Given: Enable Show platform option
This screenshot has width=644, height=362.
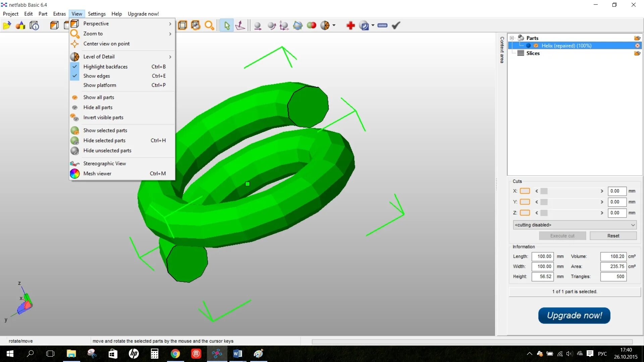Looking at the screenshot, I should 100,85.
